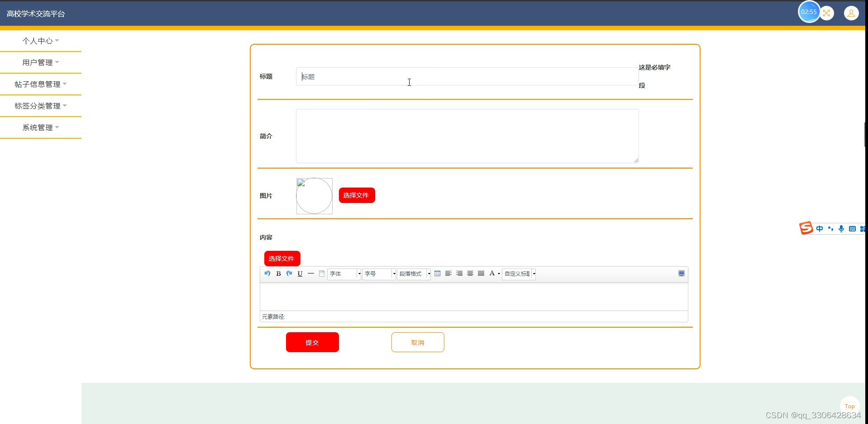Click the redo icon in editor toolbar
Image resolution: width=868 pixels, height=424 pixels.
click(x=289, y=273)
